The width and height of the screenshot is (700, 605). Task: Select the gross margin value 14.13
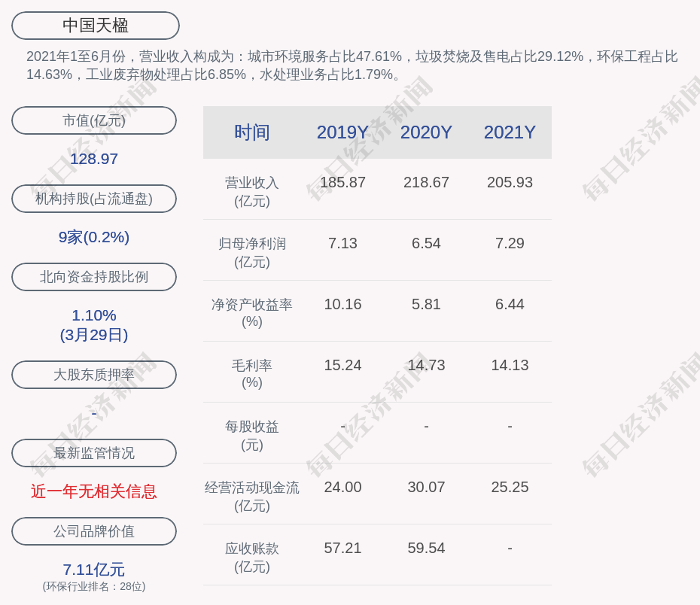(x=510, y=365)
